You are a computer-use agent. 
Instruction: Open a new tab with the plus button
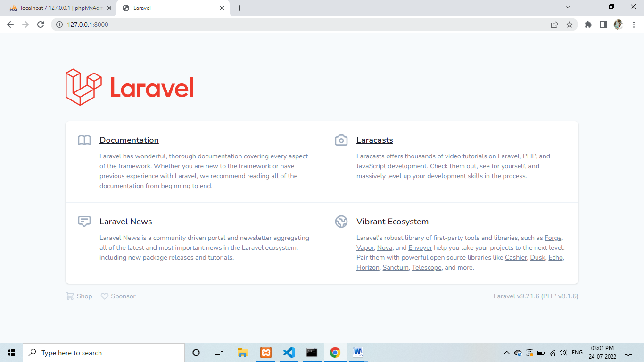[240, 8]
